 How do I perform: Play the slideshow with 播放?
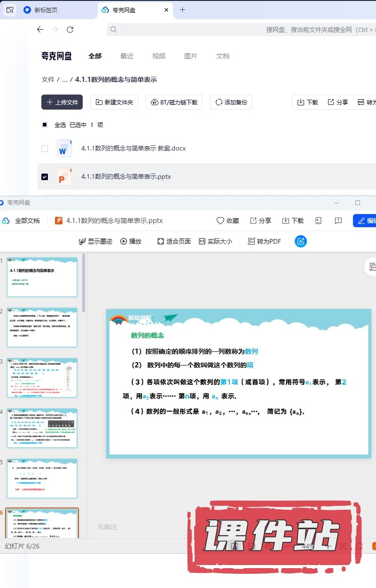click(131, 241)
